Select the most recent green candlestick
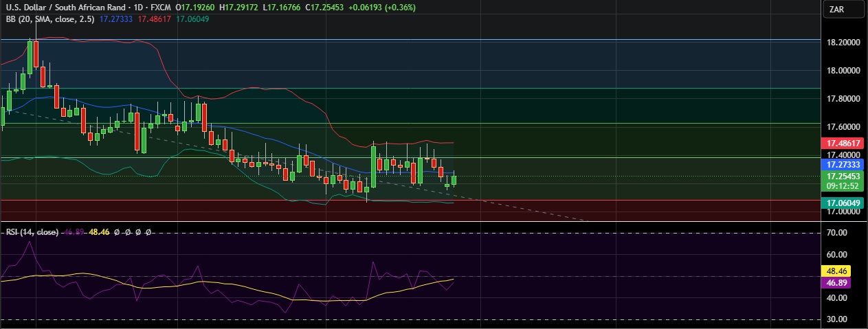 pyautogui.click(x=454, y=179)
